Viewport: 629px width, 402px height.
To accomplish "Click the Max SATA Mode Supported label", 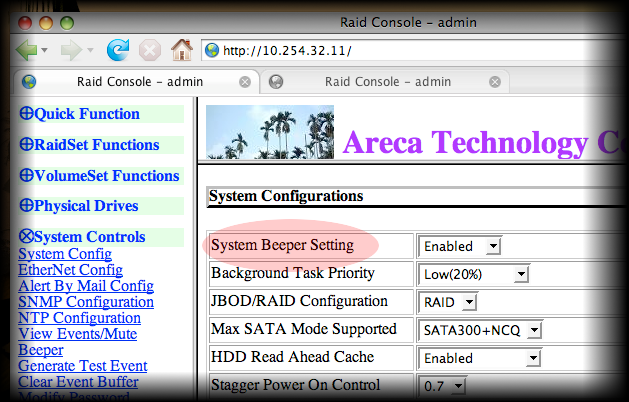I will pos(304,329).
